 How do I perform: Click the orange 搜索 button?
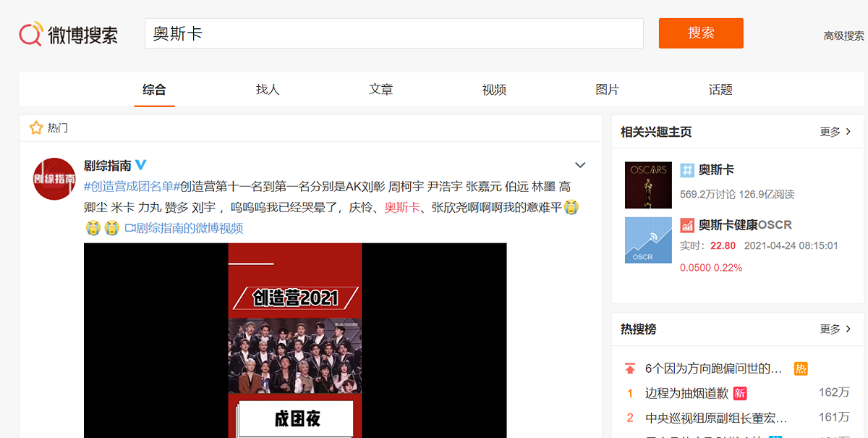pos(701,33)
